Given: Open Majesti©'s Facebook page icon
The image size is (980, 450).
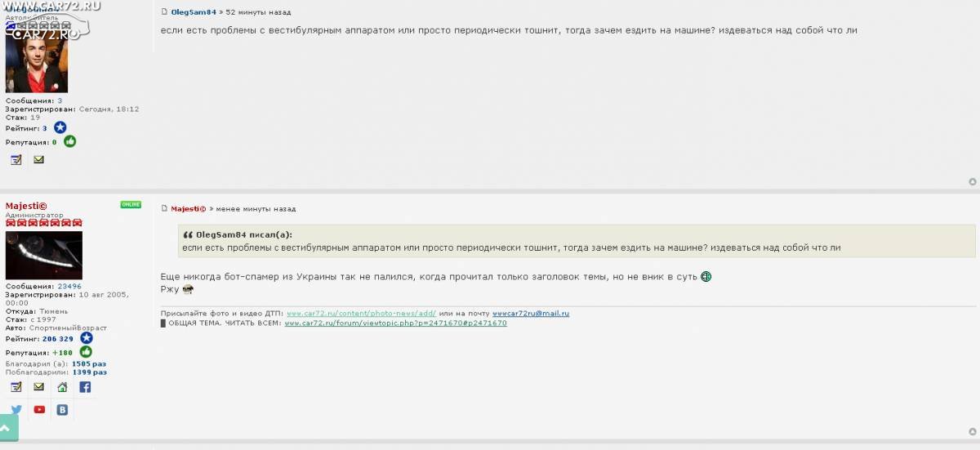Looking at the screenshot, I should (85, 387).
